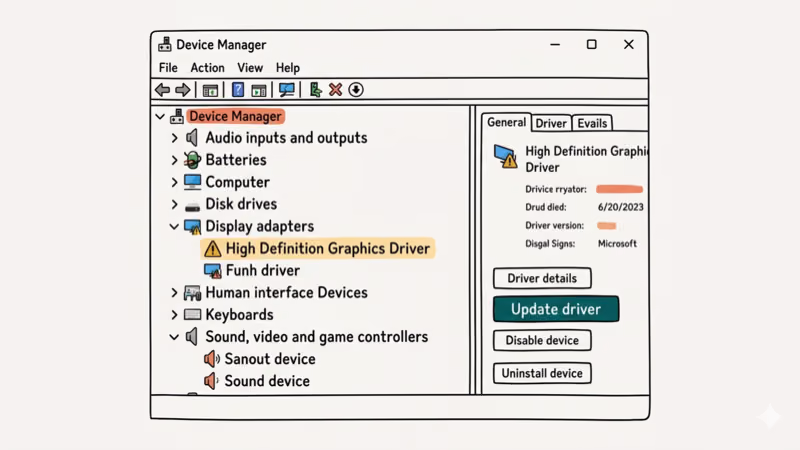Click the speaker icon beside Sound, video and game controllers
The height and width of the screenshot is (450, 800).
[192, 336]
